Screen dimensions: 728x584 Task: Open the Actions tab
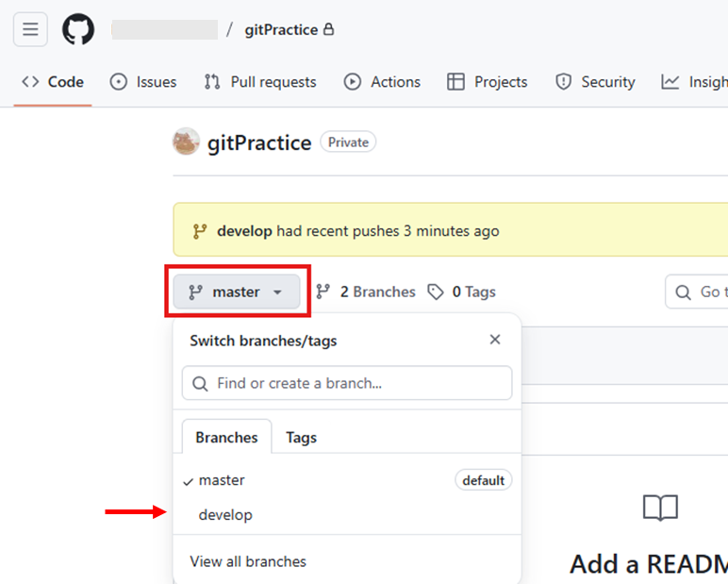click(382, 82)
